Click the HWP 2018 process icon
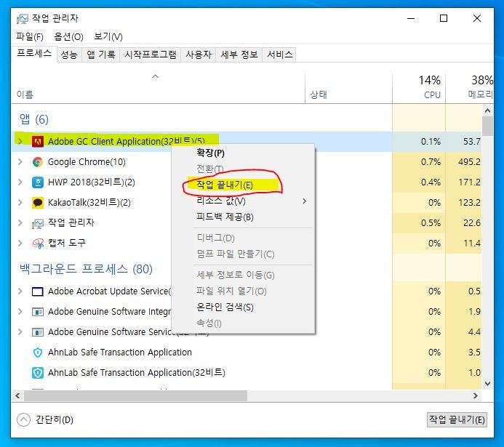The image size is (504, 447). coord(38,182)
